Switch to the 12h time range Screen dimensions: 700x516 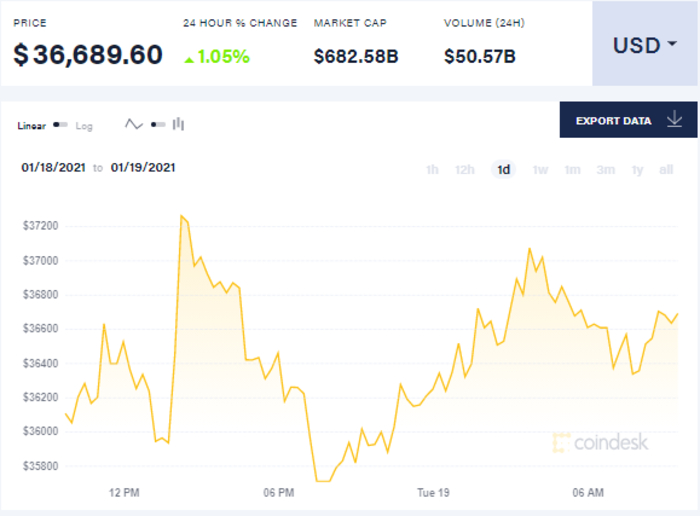coord(465,170)
